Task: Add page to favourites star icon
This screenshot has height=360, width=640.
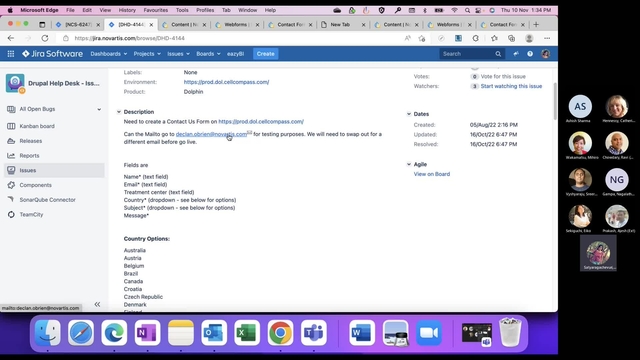Action: [422, 38]
